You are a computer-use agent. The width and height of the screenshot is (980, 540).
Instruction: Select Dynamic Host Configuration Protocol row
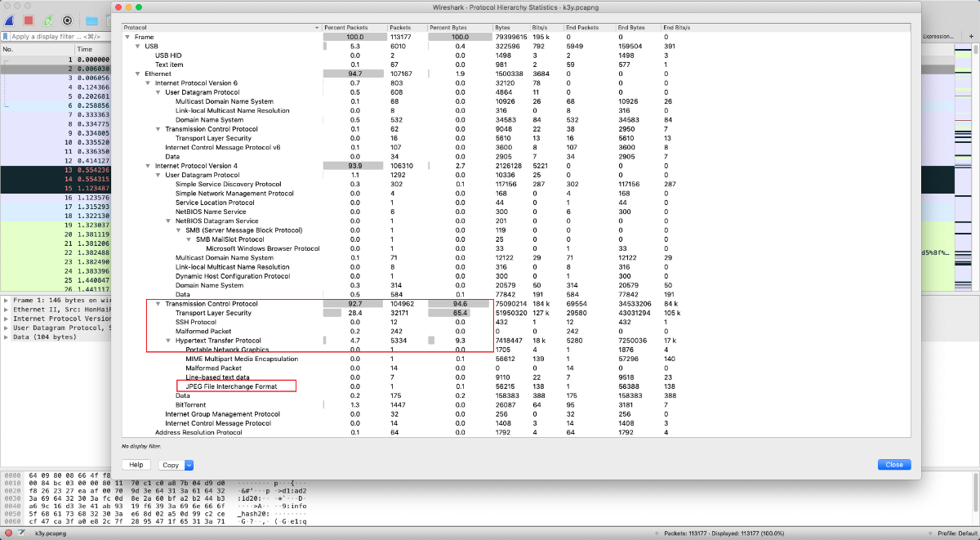[x=516, y=276]
